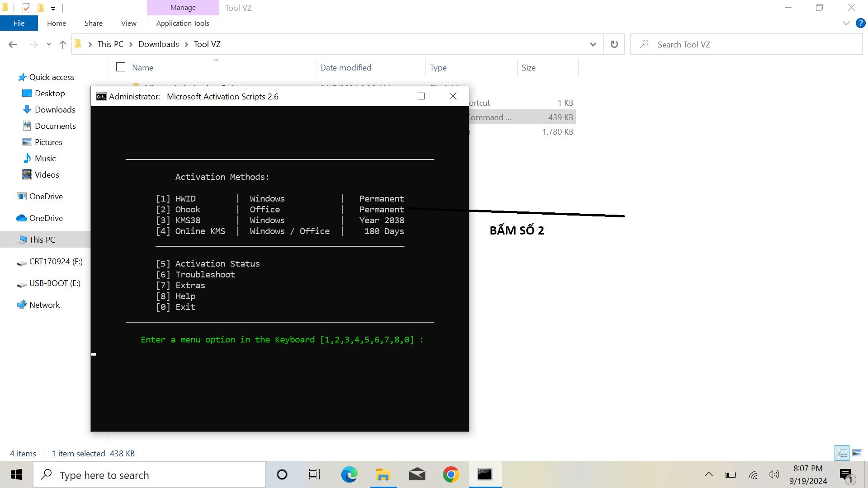Open Desktop in navigation pane

pyautogui.click(x=50, y=94)
